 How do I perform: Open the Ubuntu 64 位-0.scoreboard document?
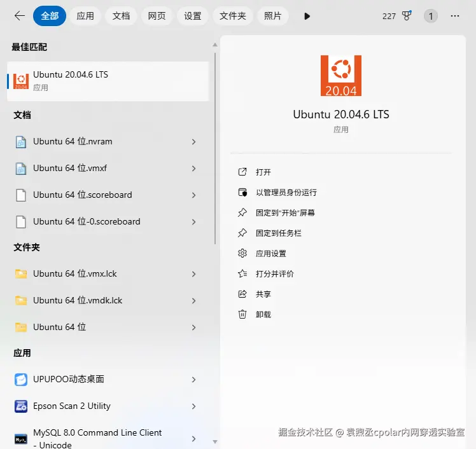coord(108,222)
